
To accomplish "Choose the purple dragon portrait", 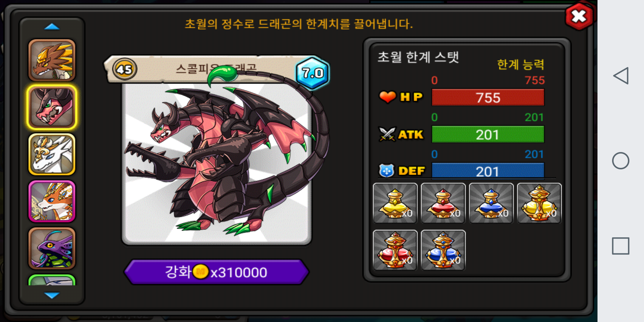I will [52, 248].
